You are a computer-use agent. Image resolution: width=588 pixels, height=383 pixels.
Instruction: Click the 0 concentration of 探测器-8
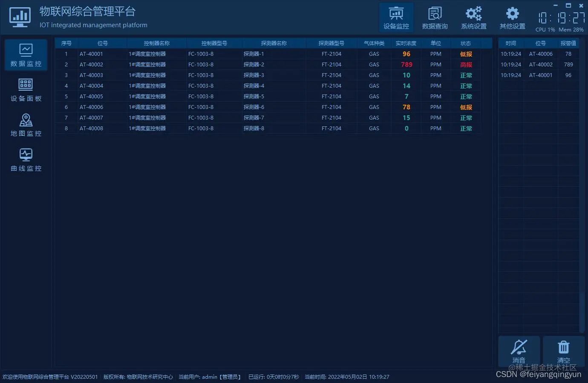tap(406, 129)
